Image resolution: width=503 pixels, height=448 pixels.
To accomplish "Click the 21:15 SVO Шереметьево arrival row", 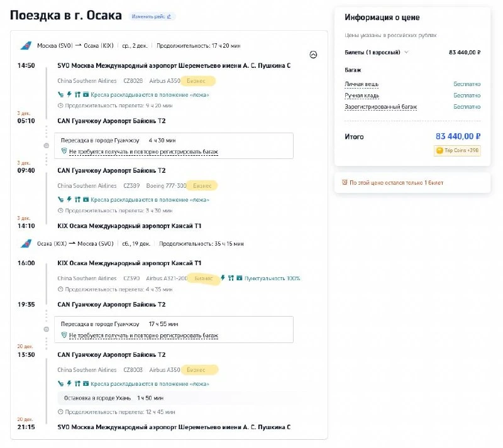I will 154,427.
